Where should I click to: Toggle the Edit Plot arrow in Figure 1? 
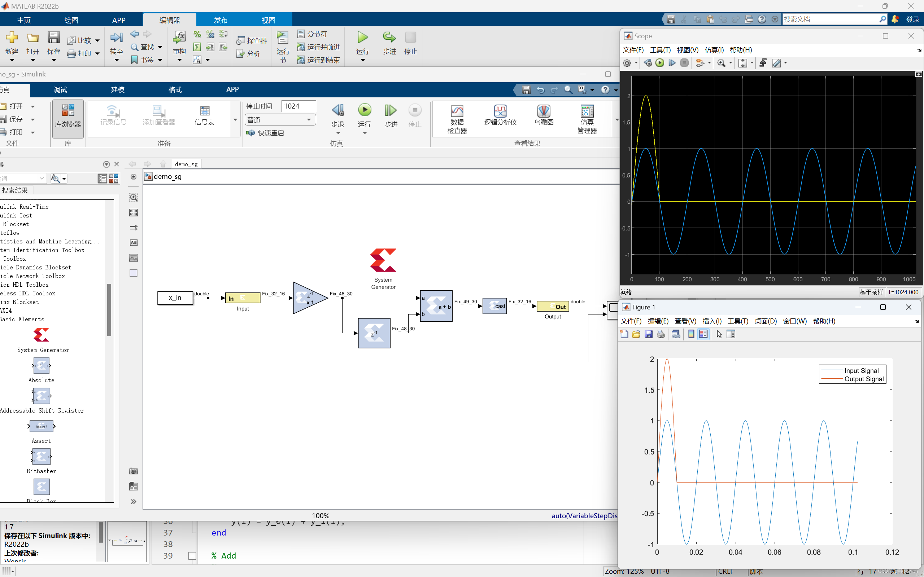point(719,334)
